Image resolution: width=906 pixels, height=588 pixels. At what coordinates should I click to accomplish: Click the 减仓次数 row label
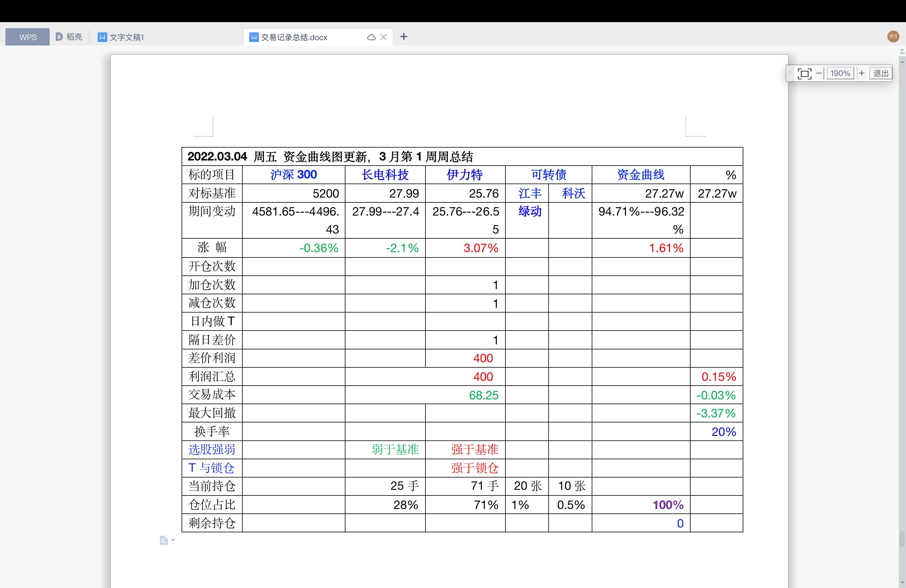tap(212, 303)
